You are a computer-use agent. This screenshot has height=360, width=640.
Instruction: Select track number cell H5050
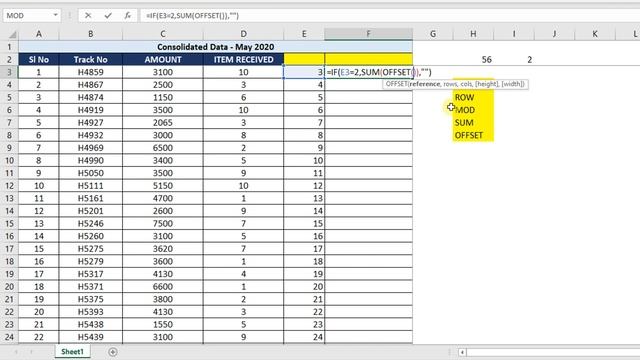point(91,173)
